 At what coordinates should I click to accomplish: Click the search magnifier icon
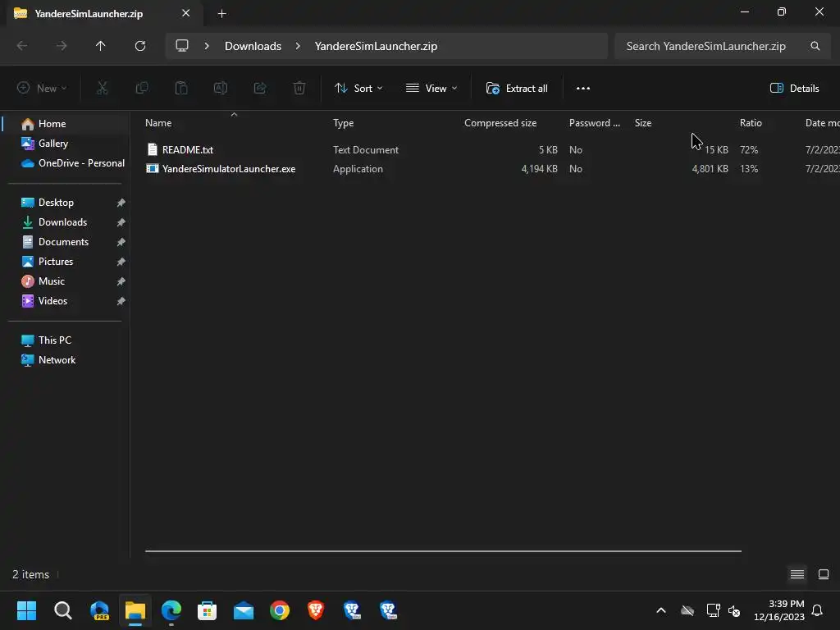click(815, 46)
